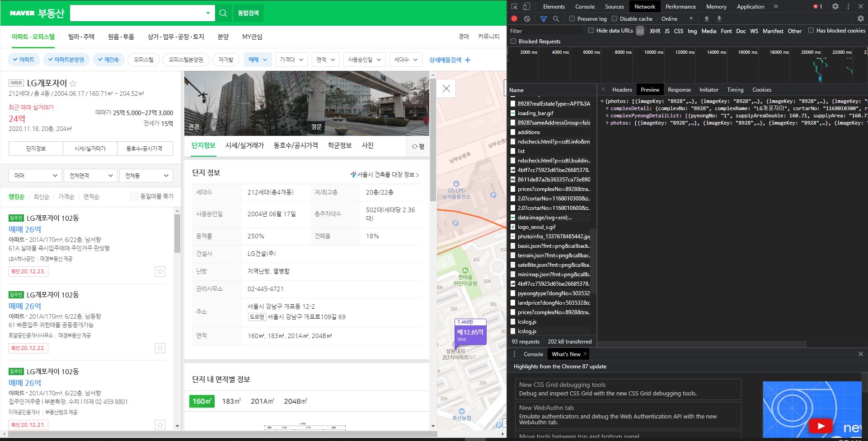
Task: Check 동일매물 묶기 checkbox
Action: (x=134, y=196)
